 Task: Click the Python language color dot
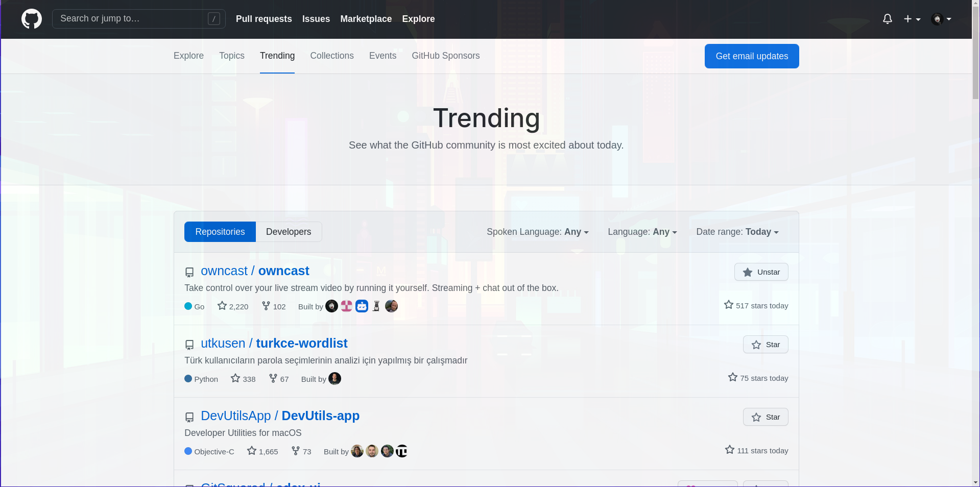[188, 379]
